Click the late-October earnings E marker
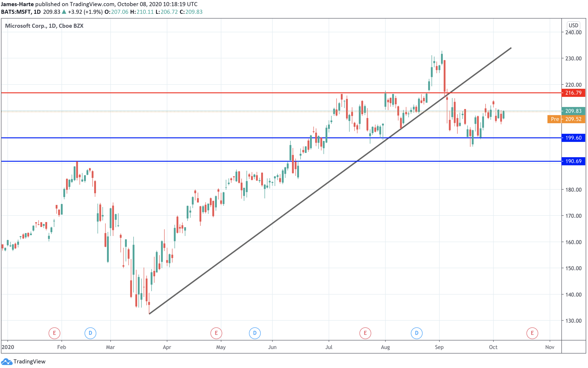Viewport: 588px width, 368px height. pos(532,333)
